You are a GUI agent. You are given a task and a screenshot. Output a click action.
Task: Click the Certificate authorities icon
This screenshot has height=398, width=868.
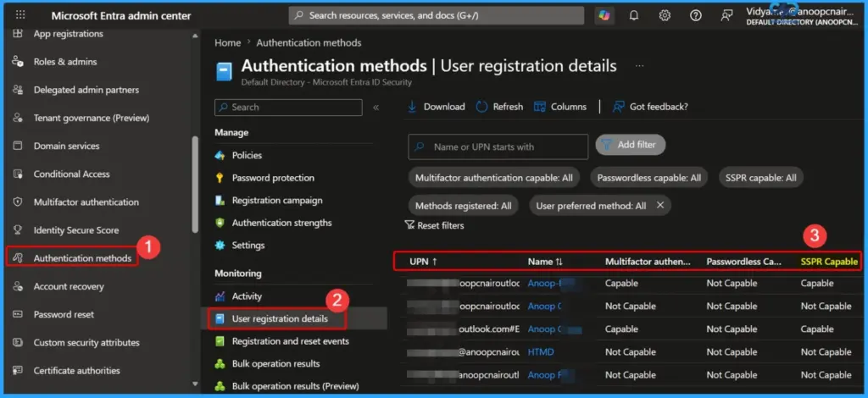18,370
